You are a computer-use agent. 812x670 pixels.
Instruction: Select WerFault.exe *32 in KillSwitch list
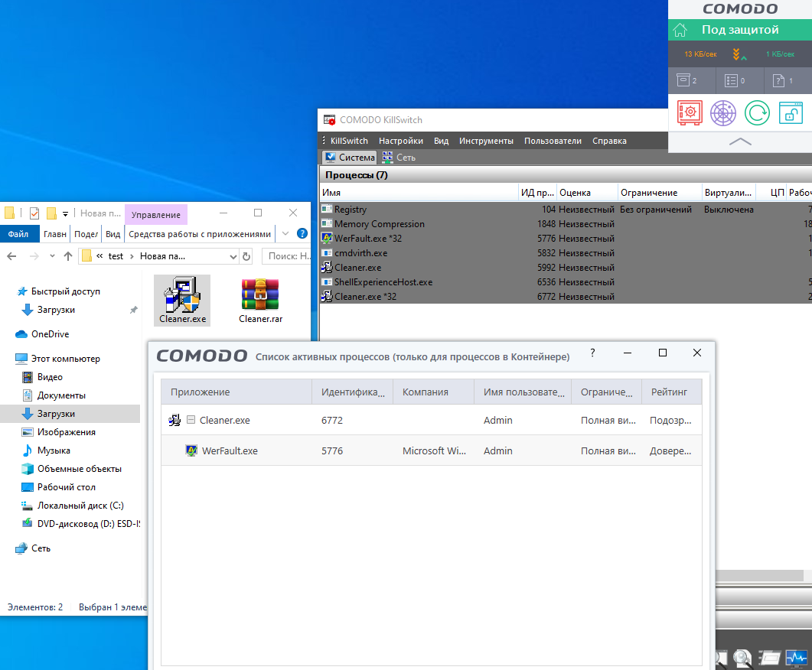[566, 239]
